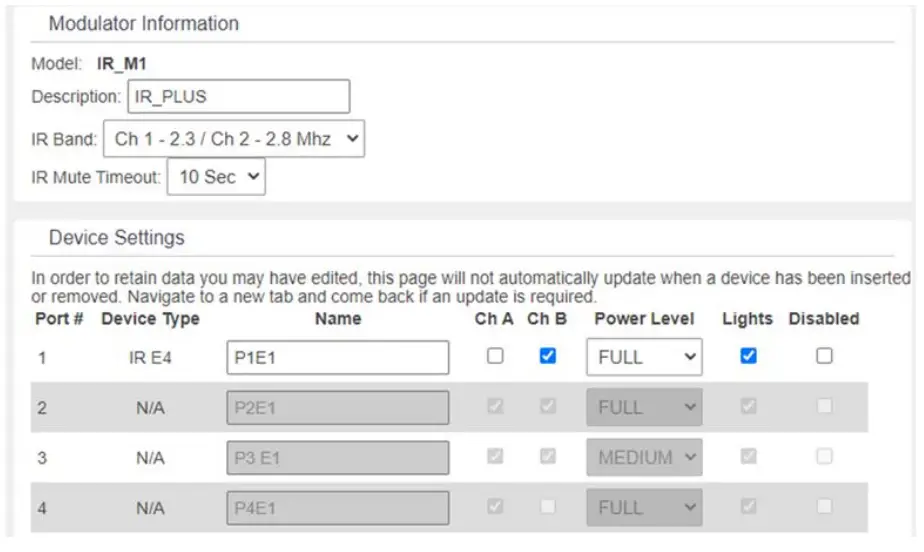This screenshot has height=552, width=924.
Task: Click the port 2 FULL power dropdown
Action: (643, 407)
